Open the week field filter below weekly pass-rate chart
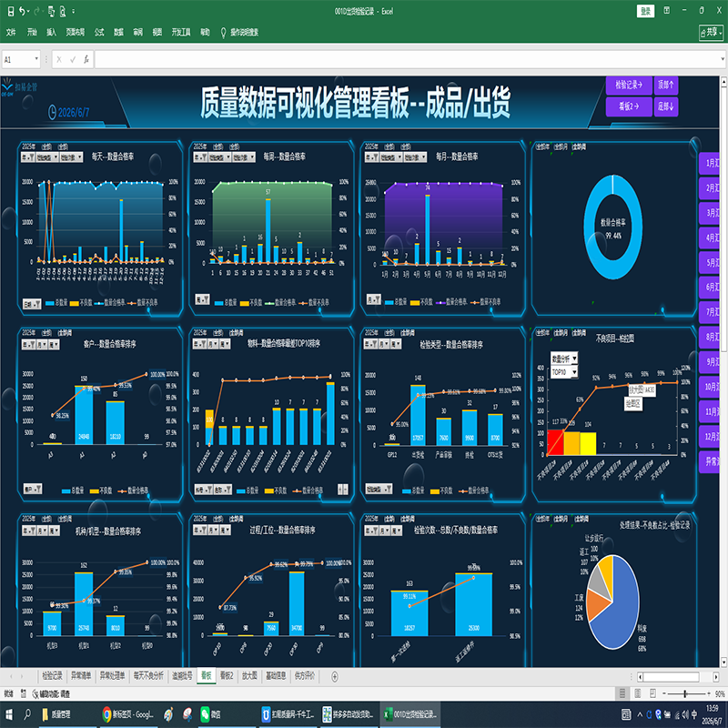728x728 pixels. click(x=202, y=299)
